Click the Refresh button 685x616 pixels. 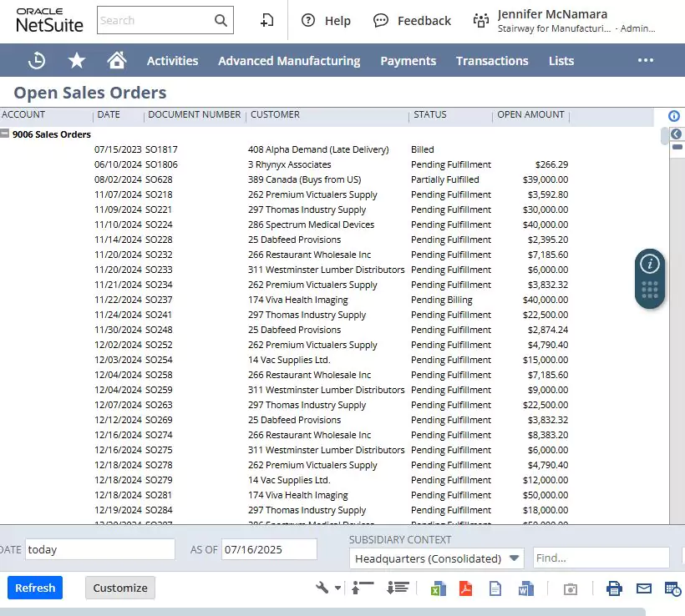[34, 588]
